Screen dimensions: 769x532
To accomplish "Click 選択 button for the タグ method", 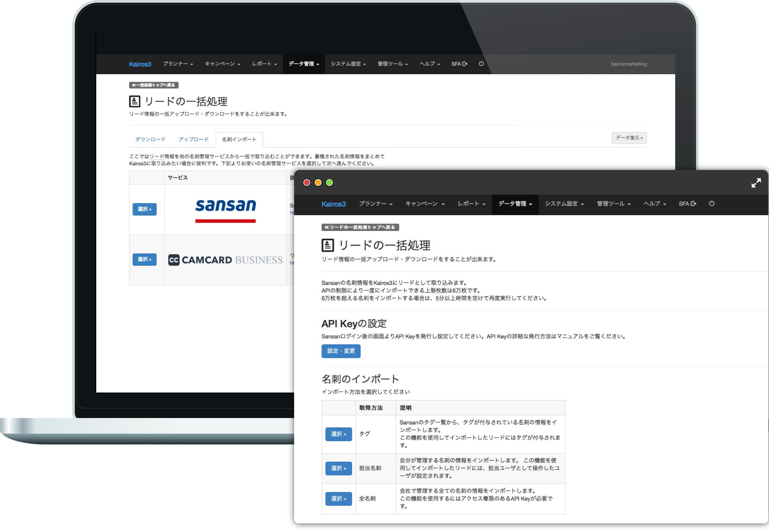I will pos(338,434).
